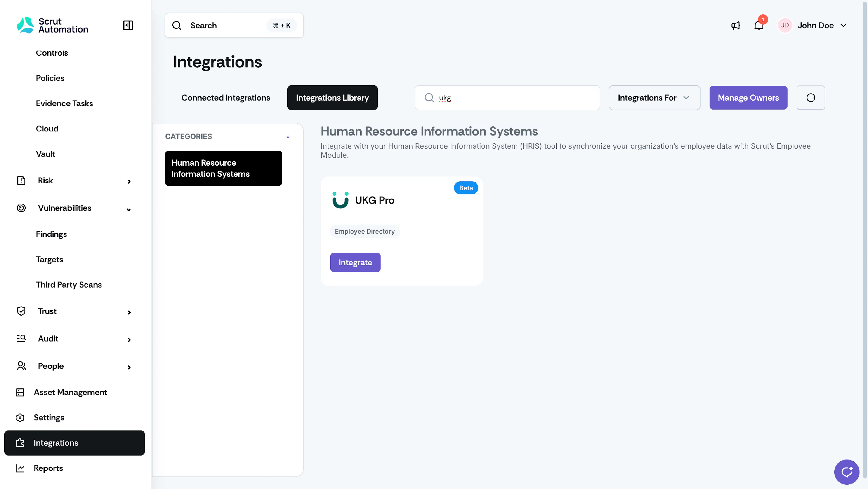Click the Manage Owners button
Screen dimensions: 868x489
coord(748,98)
